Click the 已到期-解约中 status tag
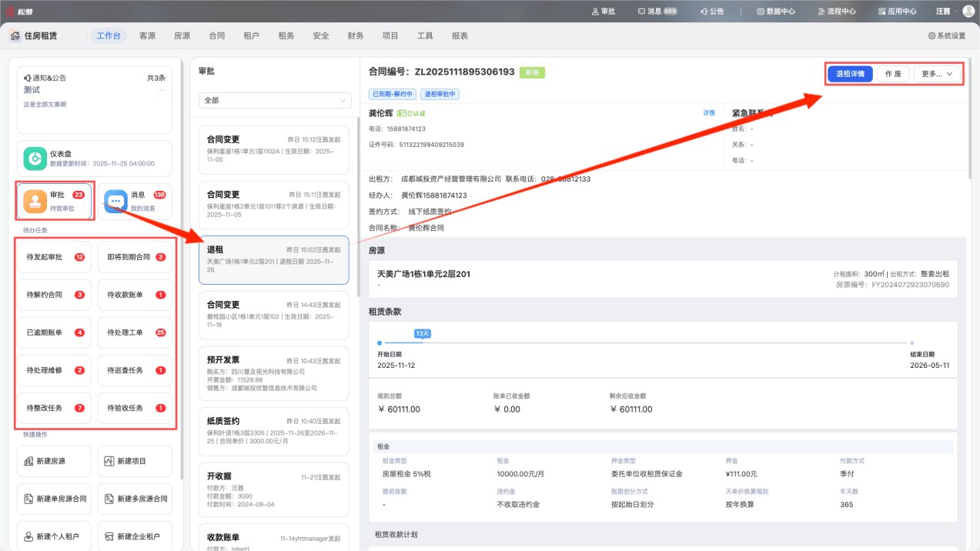The width and height of the screenshot is (980, 551). click(x=393, y=94)
